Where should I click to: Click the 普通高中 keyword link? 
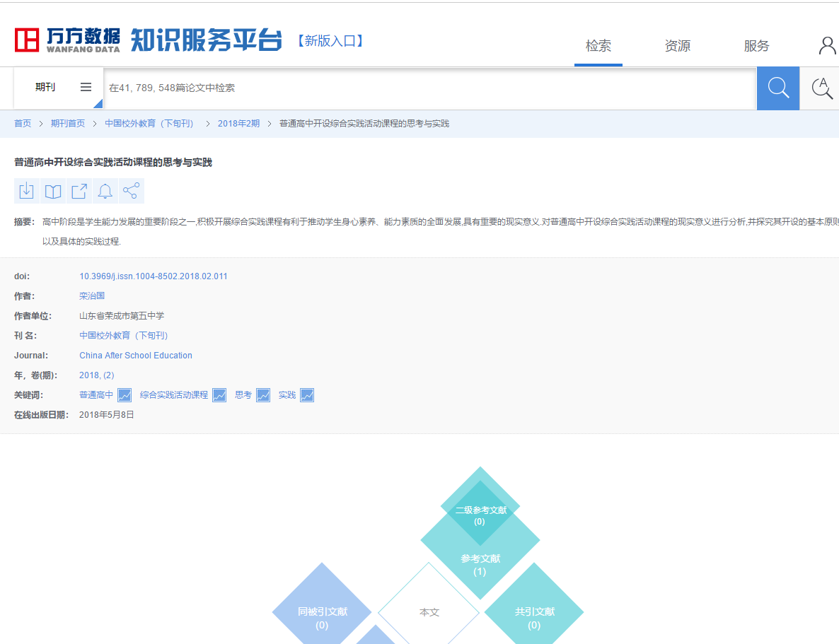coord(96,394)
